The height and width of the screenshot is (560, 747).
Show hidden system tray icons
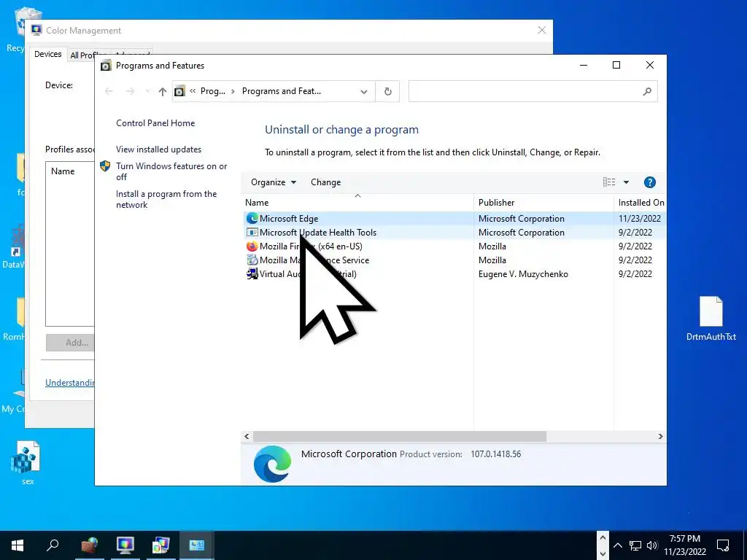click(618, 545)
